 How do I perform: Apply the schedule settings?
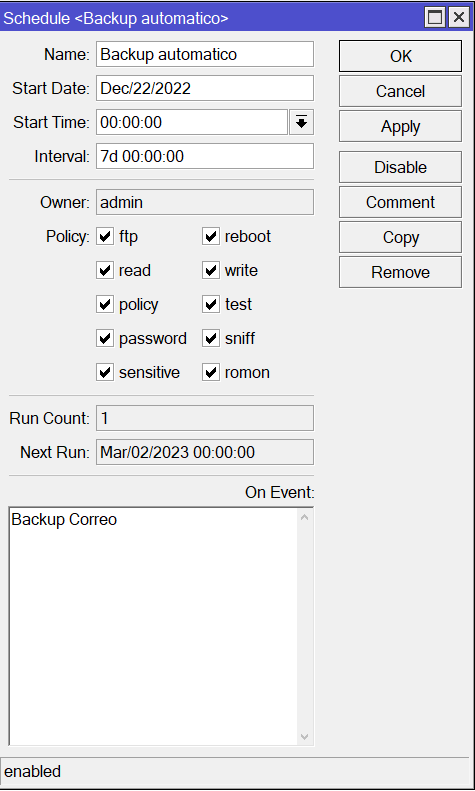click(400, 126)
